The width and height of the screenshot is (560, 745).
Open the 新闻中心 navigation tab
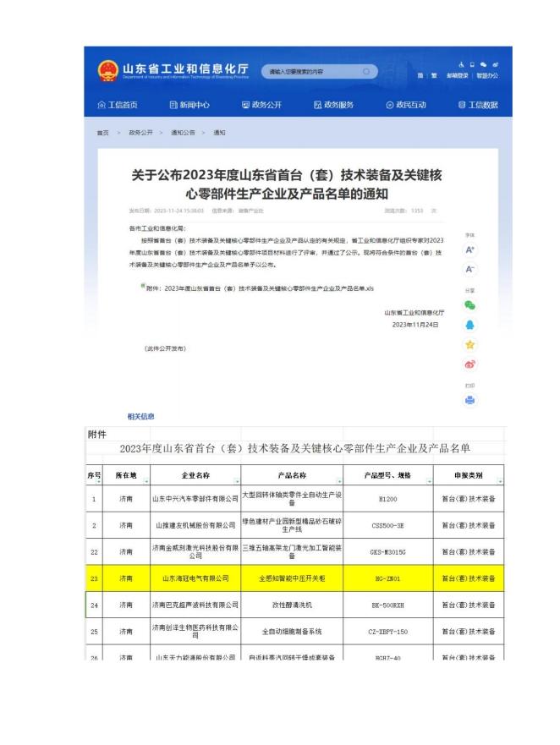point(189,105)
